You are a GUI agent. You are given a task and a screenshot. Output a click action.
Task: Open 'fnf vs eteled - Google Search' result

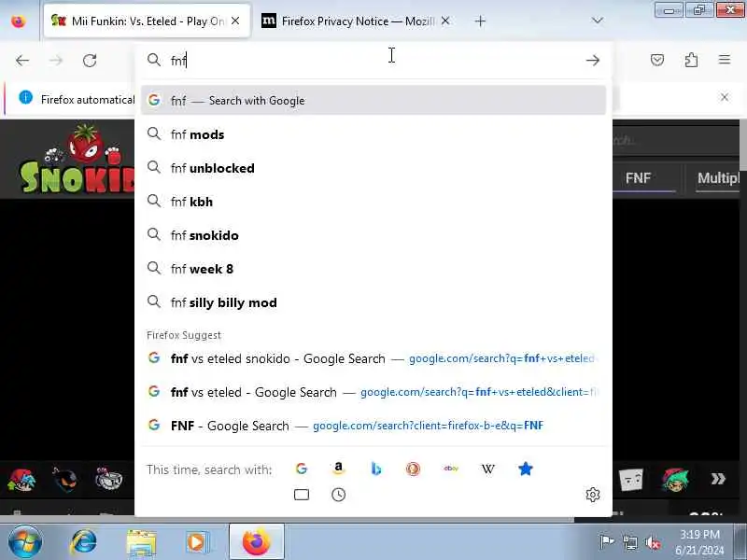(x=373, y=392)
